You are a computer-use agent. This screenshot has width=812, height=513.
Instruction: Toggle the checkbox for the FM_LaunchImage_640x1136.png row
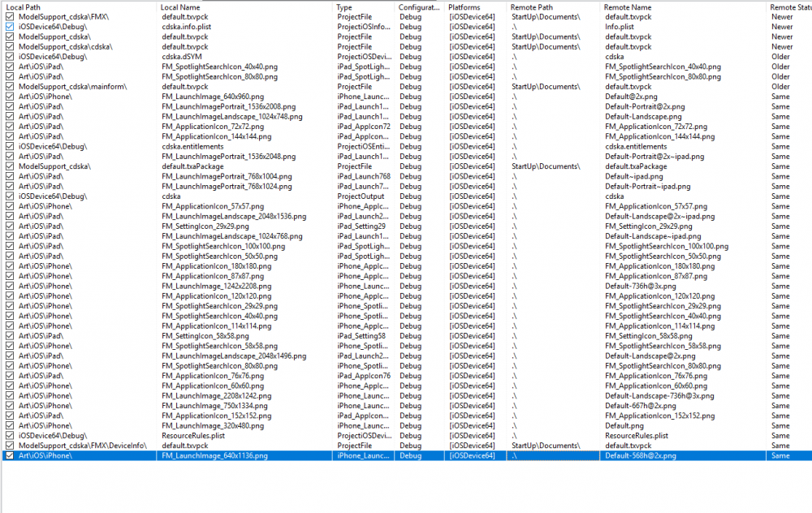coord(10,456)
